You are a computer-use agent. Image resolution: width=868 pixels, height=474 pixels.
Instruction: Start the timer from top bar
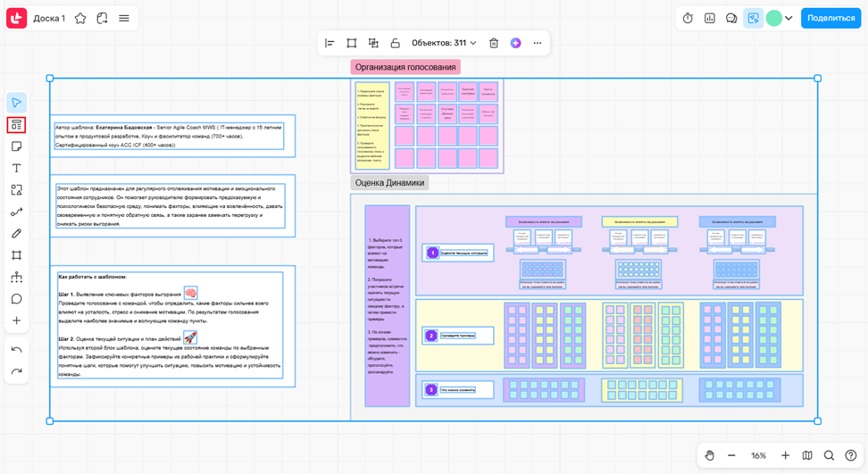[688, 18]
